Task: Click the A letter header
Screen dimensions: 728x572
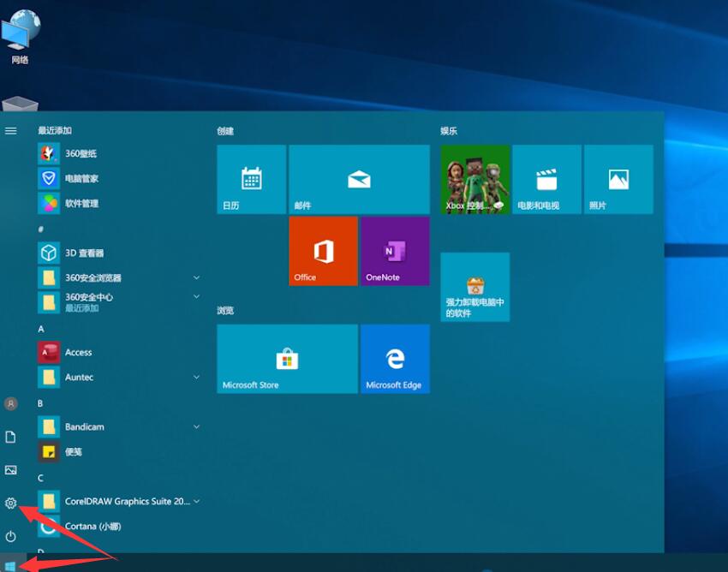Action: tap(41, 329)
